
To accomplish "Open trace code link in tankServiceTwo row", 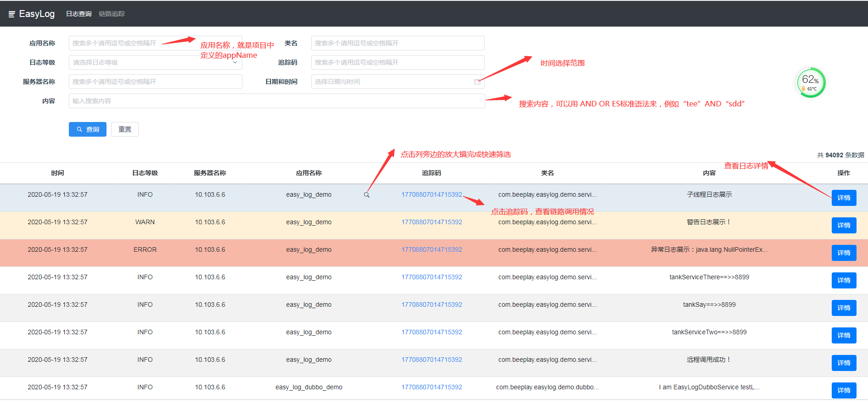I will (x=431, y=332).
